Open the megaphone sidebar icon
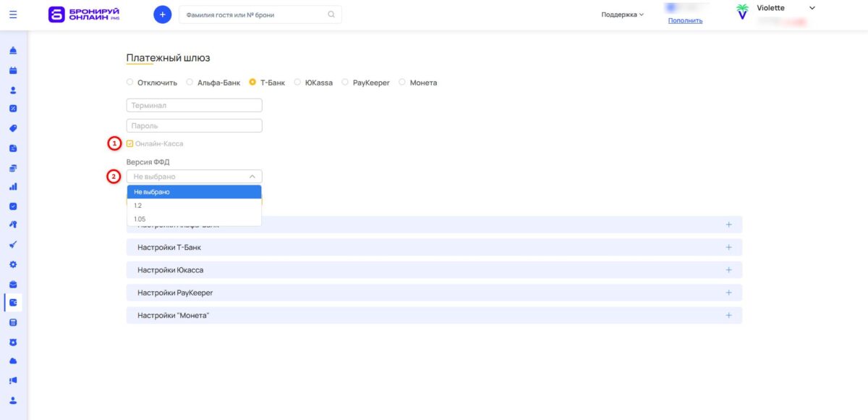The height and width of the screenshot is (420, 868). pyautogui.click(x=13, y=380)
